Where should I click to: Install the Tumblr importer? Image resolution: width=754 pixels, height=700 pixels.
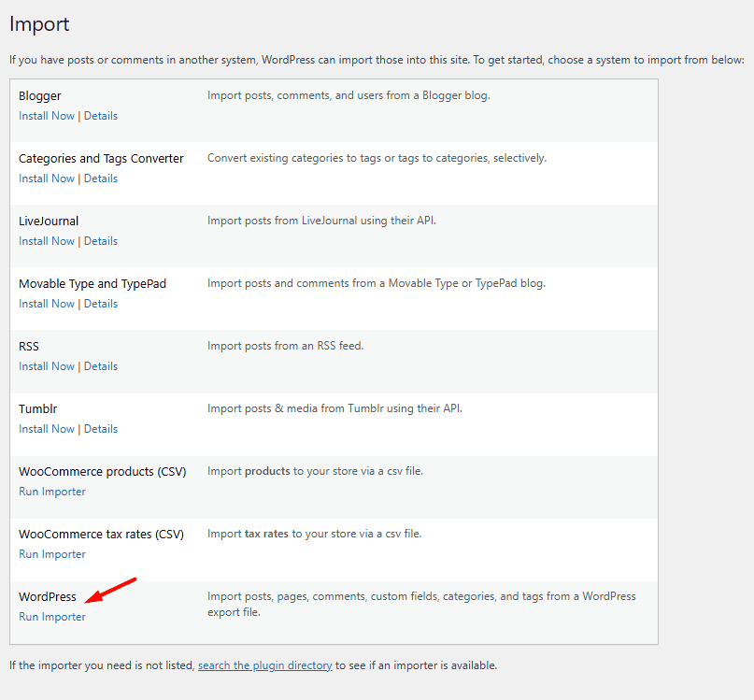47,428
